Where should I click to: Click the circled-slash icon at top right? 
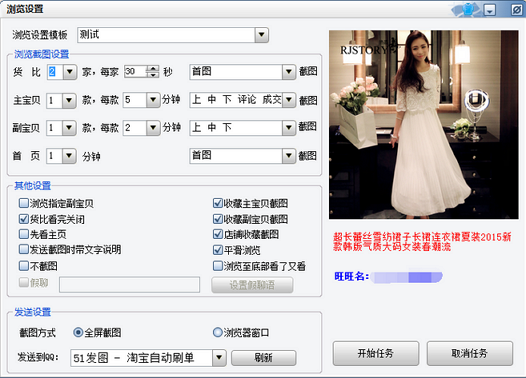coord(516,10)
